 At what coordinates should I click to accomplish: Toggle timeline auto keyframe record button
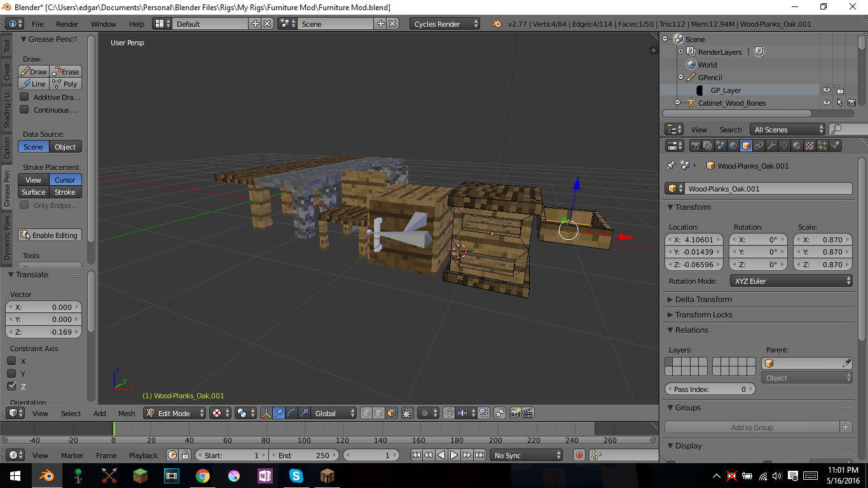click(579, 455)
